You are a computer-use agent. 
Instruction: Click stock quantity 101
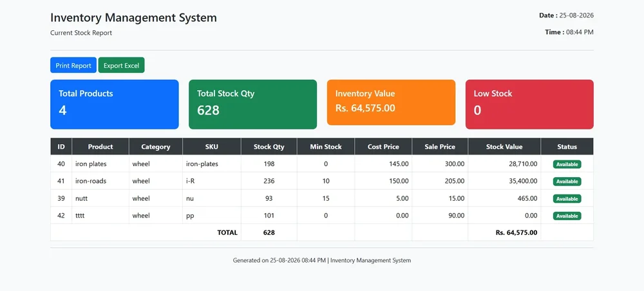(x=269, y=216)
